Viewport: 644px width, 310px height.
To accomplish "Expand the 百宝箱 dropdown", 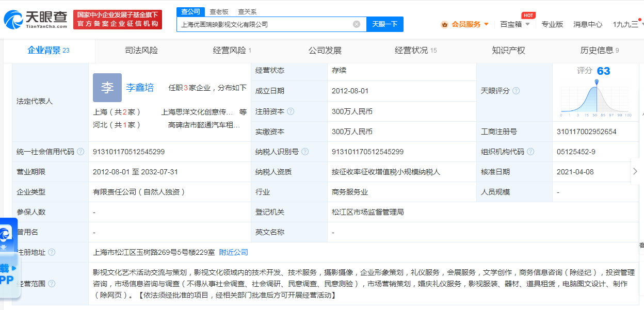I will (514, 24).
